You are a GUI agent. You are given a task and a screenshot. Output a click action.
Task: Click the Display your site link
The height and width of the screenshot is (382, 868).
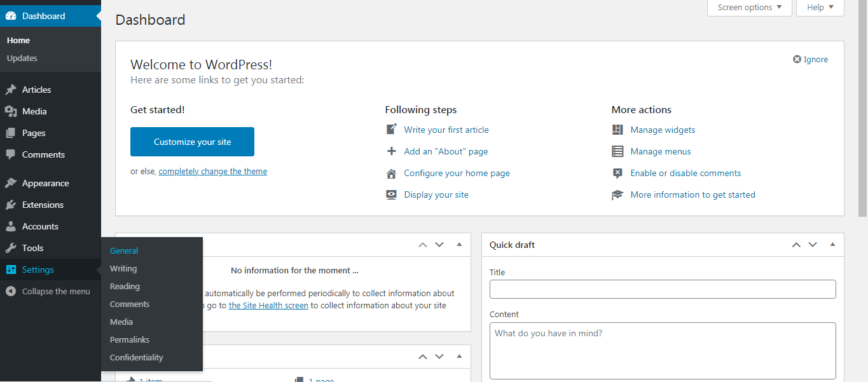point(436,194)
